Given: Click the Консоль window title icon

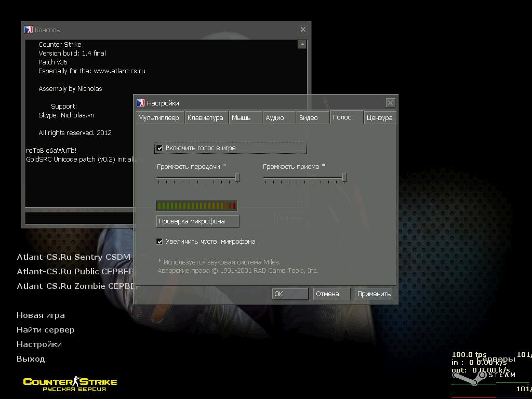Looking at the screenshot, I should (x=29, y=30).
